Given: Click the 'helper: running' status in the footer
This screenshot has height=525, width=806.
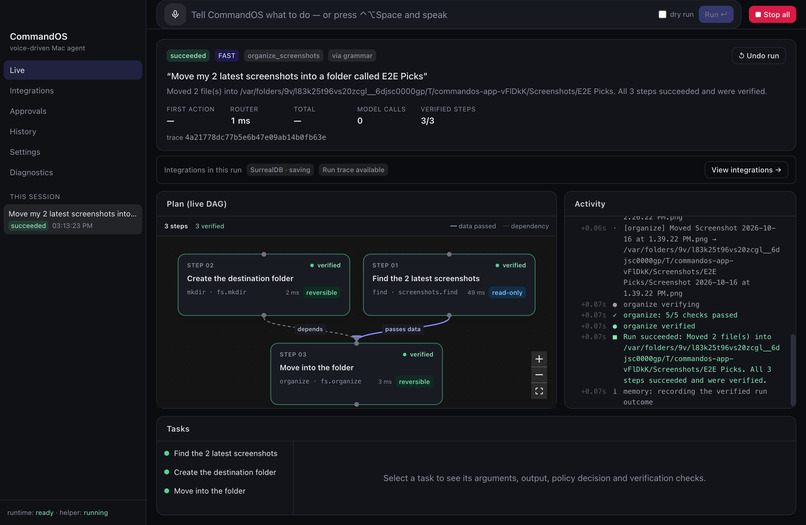Looking at the screenshot, I should [84, 513].
